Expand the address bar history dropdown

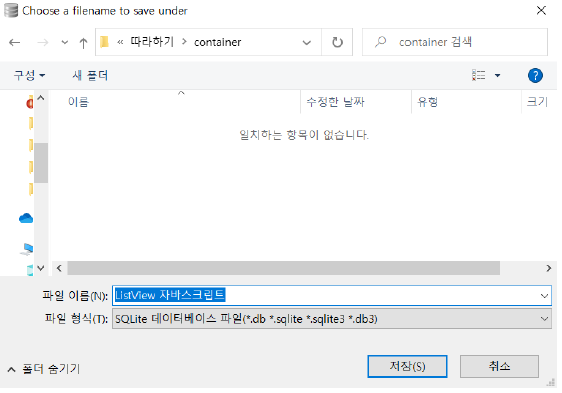tap(306, 43)
